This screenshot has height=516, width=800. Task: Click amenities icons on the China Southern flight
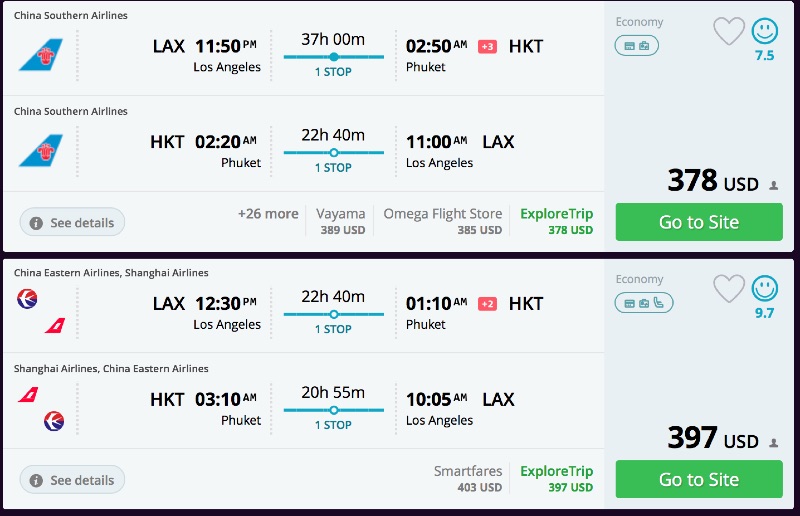coord(636,46)
